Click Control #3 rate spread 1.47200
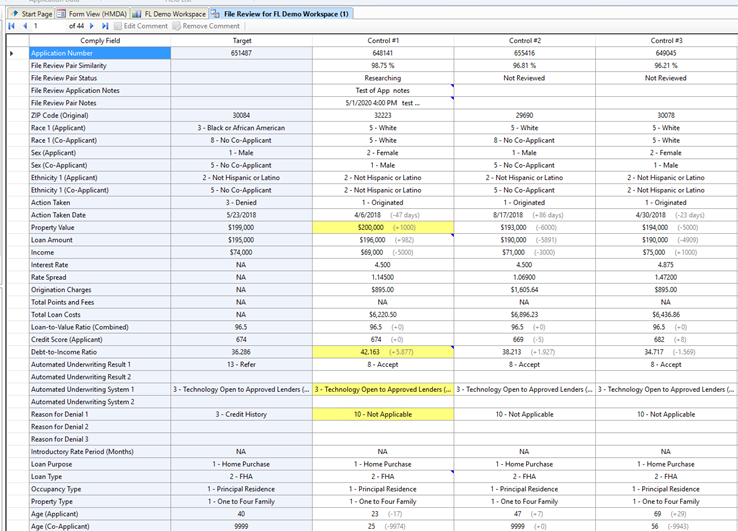This screenshot has height=531, width=738. [666, 277]
